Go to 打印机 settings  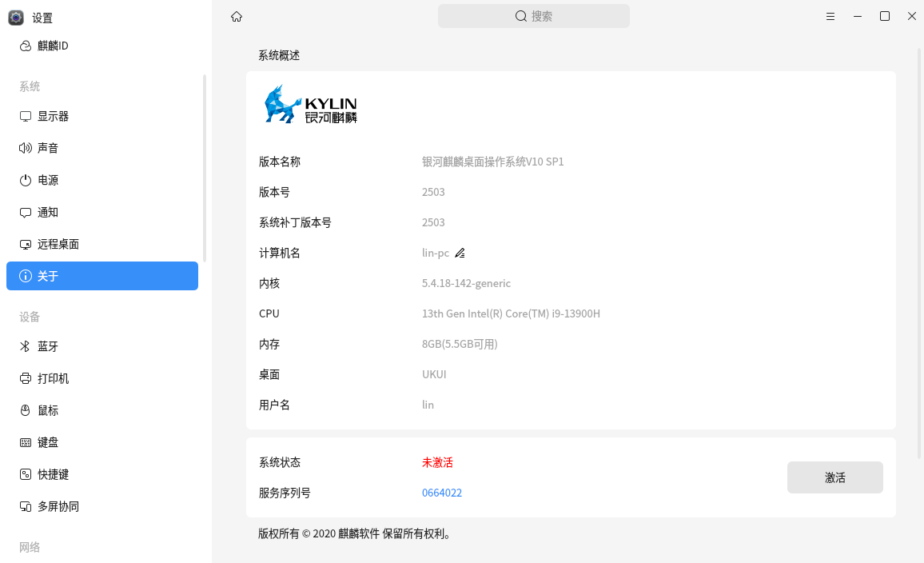102,378
